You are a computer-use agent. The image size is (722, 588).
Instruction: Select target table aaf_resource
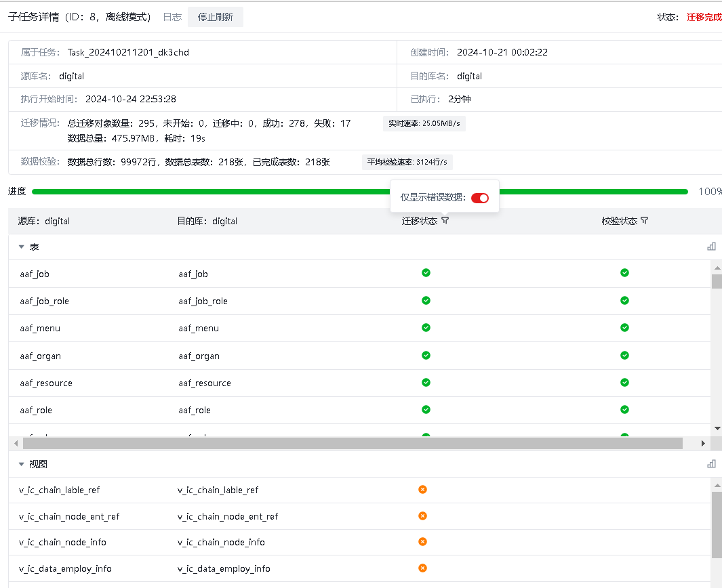pos(205,383)
